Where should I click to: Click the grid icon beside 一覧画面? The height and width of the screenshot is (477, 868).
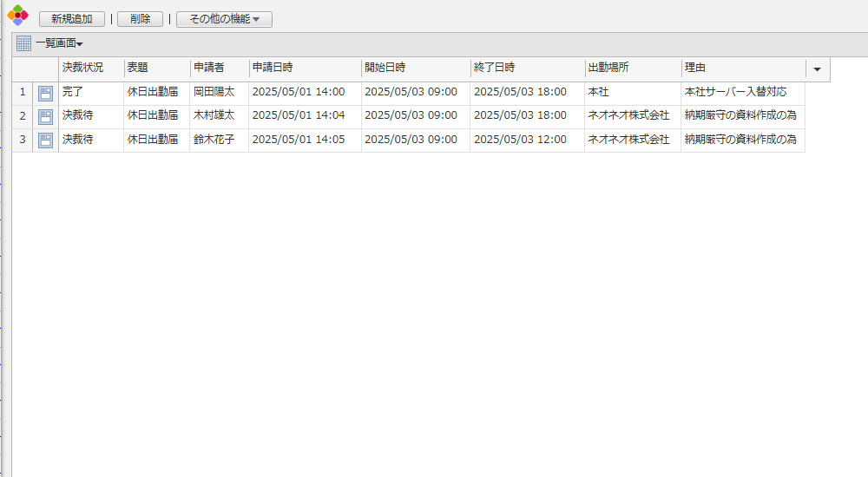click(23, 43)
